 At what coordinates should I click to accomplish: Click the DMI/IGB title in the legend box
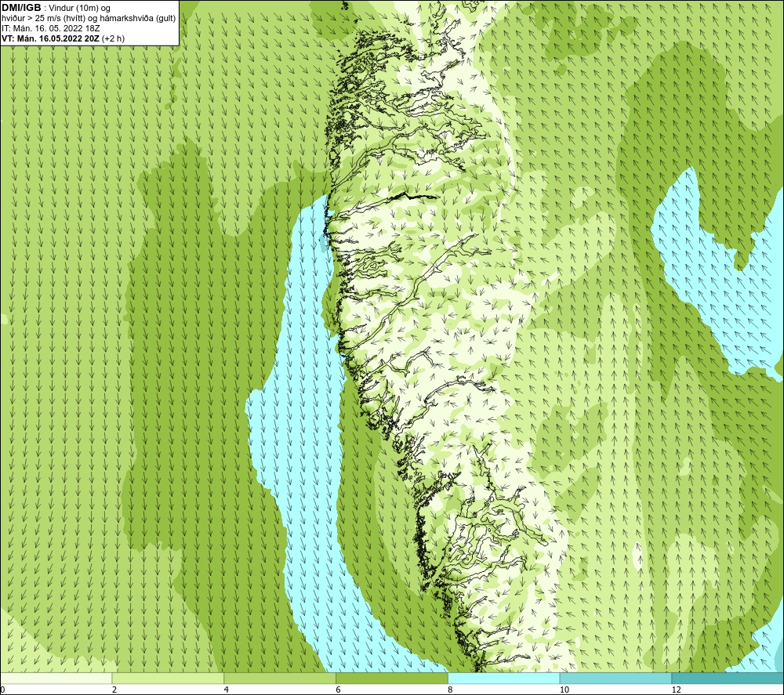[x=21, y=8]
